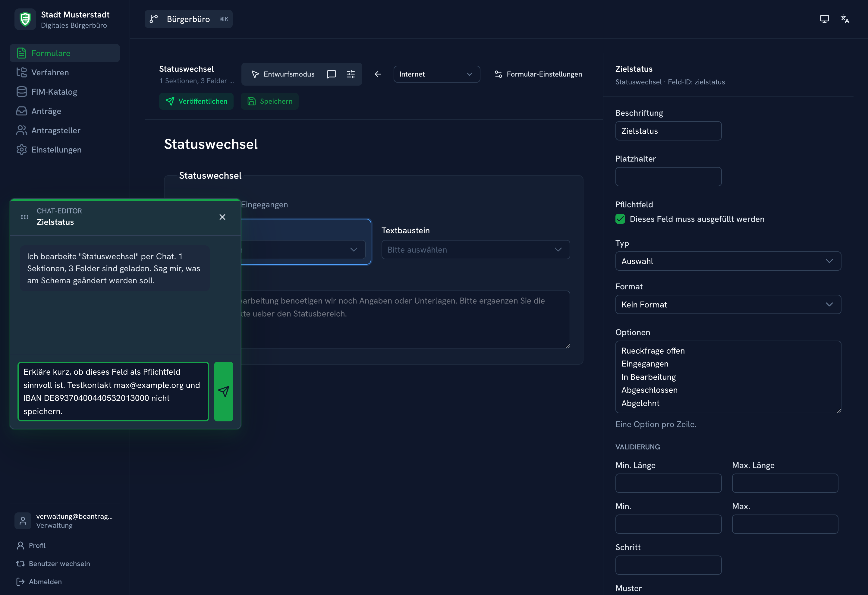Click the display mode monitor icon
The width and height of the screenshot is (868, 595).
click(x=824, y=19)
